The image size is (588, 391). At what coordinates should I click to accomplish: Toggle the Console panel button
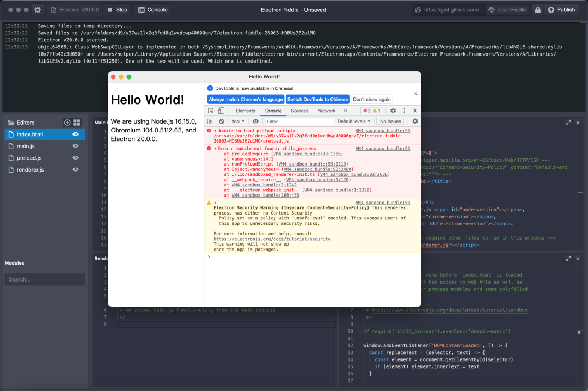[x=153, y=10]
